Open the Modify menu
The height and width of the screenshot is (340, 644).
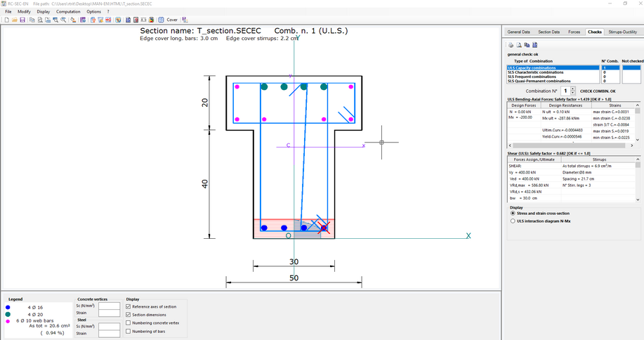pos(24,11)
